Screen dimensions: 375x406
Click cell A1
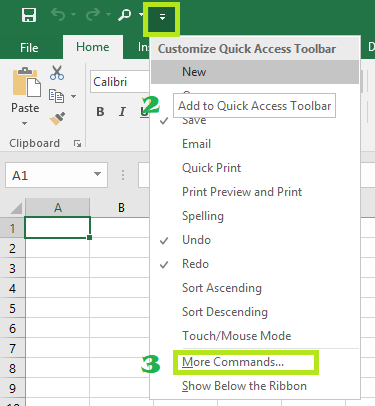(57, 228)
